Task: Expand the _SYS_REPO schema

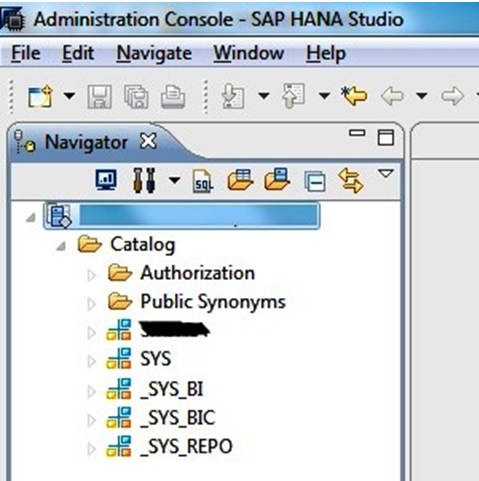Action: pyautogui.click(x=91, y=449)
